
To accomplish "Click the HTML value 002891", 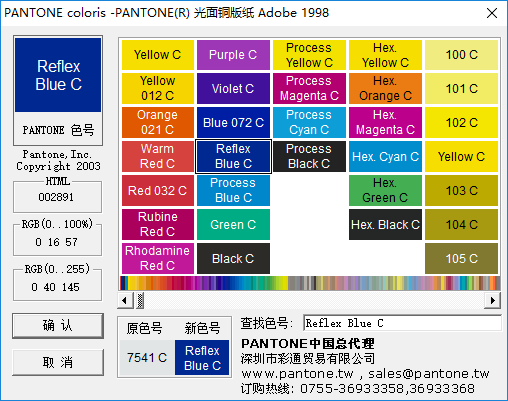I will 56,197.
